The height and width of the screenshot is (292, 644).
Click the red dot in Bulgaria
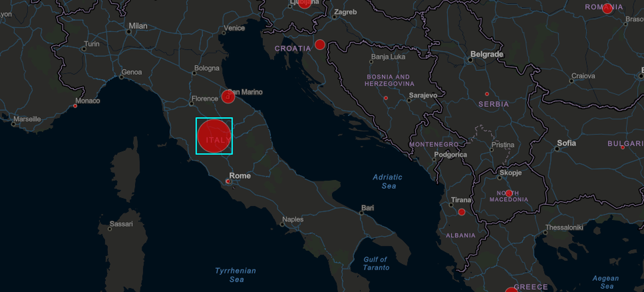(x=623, y=147)
